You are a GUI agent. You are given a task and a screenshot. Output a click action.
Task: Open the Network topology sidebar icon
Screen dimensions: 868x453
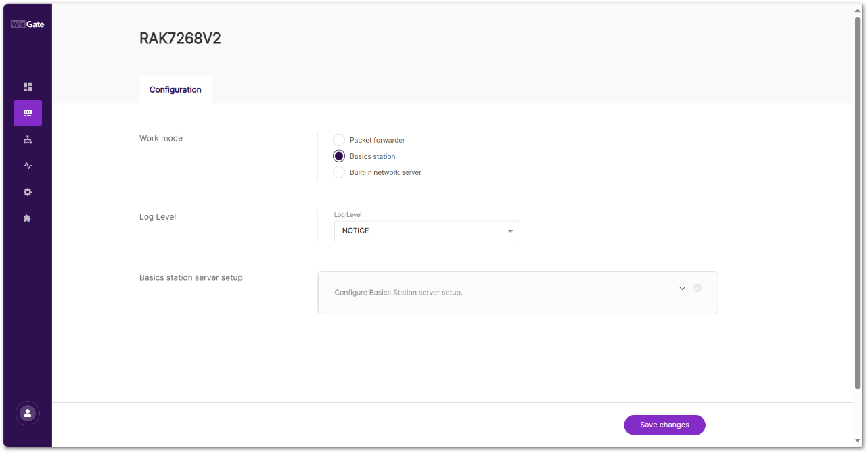pyautogui.click(x=28, y=140)
